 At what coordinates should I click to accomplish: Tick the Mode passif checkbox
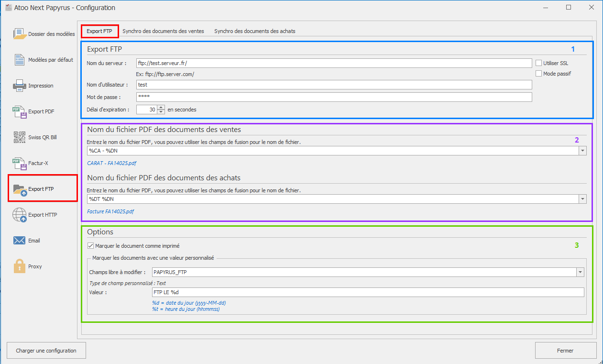click(539, 74)
